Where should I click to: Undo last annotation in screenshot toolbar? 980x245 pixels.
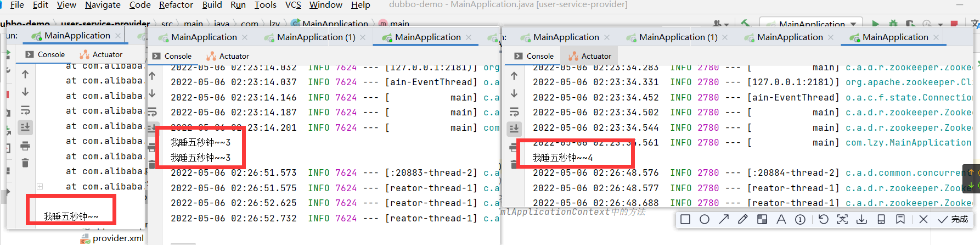(x=823, y=219)
